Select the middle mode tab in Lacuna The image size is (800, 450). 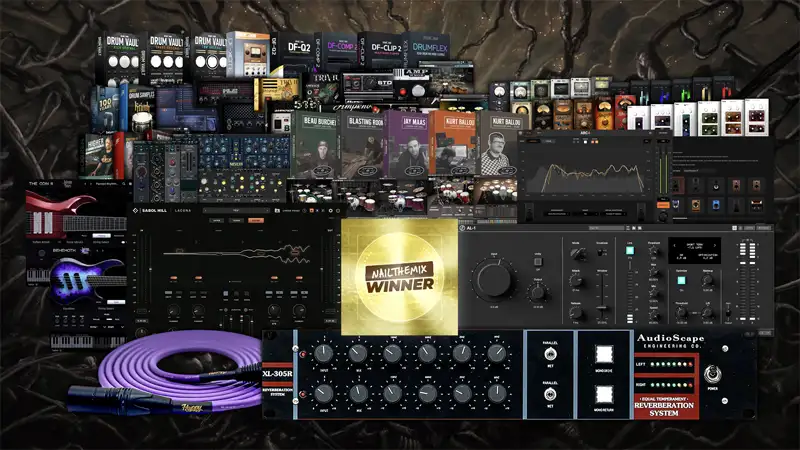click(236, 220)
